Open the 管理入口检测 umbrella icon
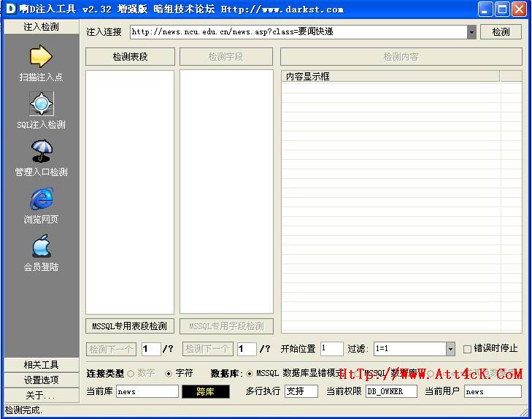 pyautogui.click(x=41, y=151)
